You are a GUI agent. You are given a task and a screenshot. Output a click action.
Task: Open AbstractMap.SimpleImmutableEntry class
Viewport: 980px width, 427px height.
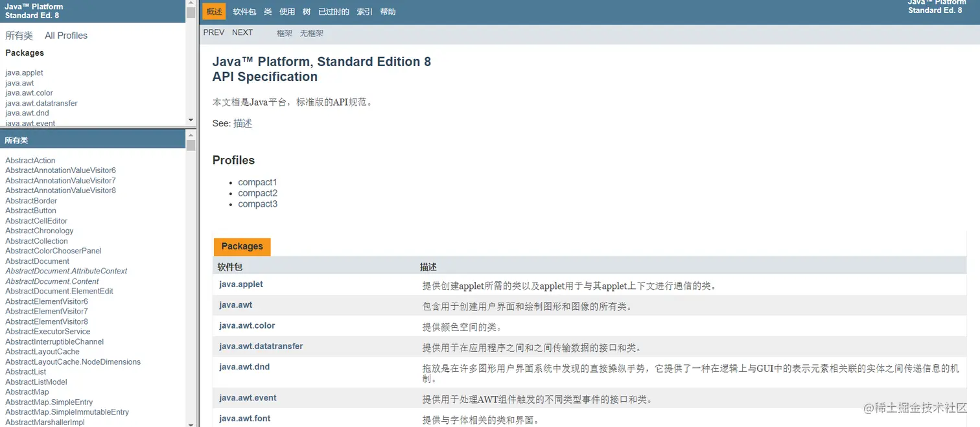[x=67, y=412]
